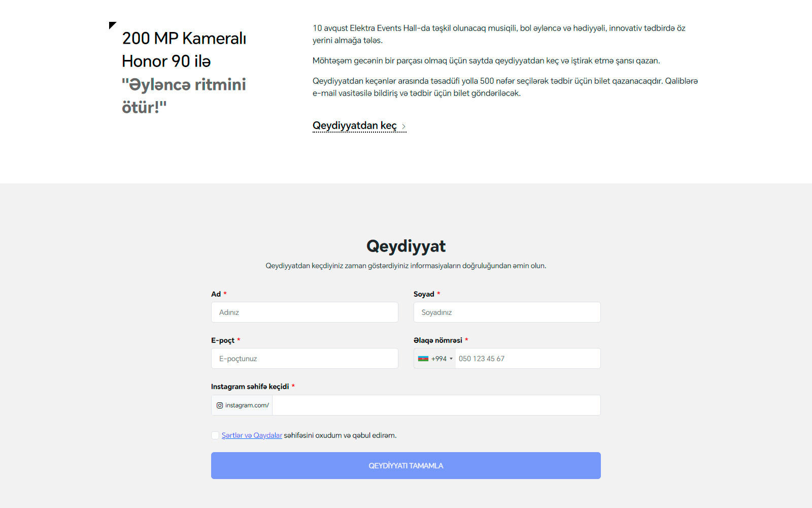Image resolution: width=812 pixels, height=508 pixels.
Task: Click the Instagram logo icon
Action: (220, 405)
